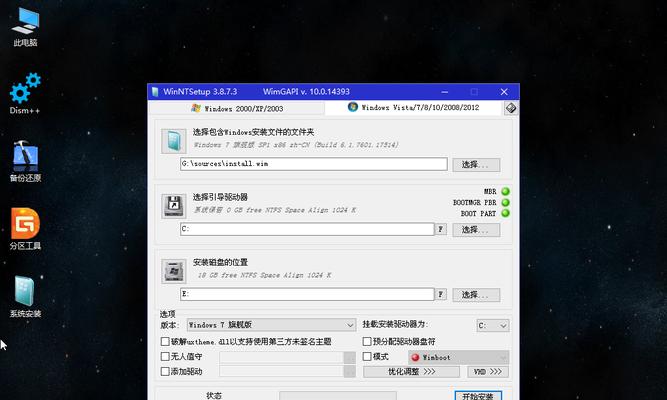Click the browse button beside 无人值守 field
Viewport: 667px width, 400px height.
pyautogui.click(x=350, y=357)
